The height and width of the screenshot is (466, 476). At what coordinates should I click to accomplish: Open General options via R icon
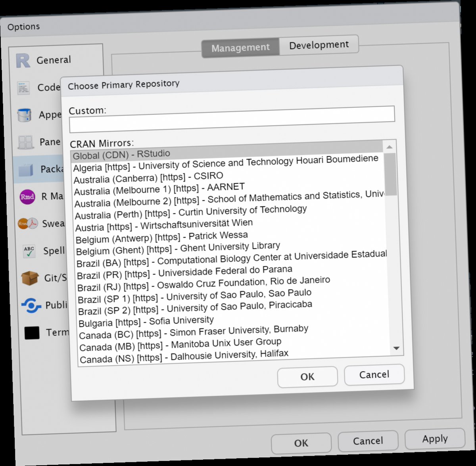[x=23, y=61]
